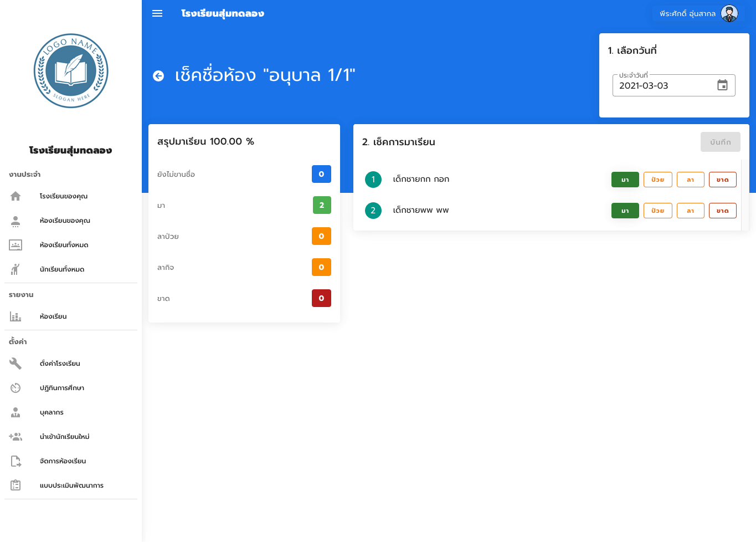Click the school logo image
The width and height of the screenshot is (756, 542).
coord(71,71)
